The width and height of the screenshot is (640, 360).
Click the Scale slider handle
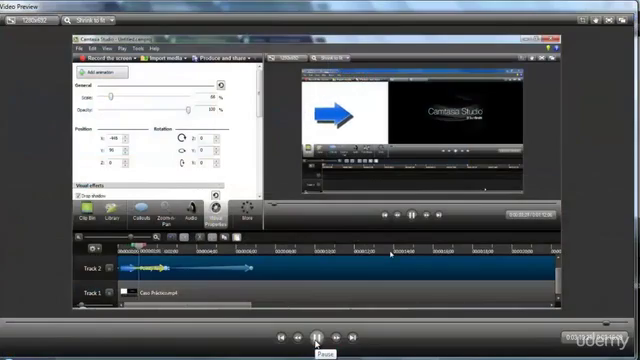click(x=111, y=97)
